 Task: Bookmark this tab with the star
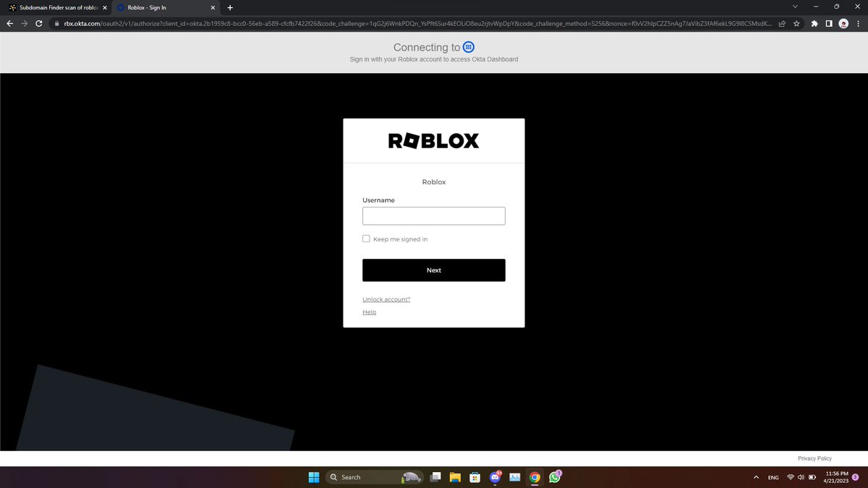click(x=796, y=23)
